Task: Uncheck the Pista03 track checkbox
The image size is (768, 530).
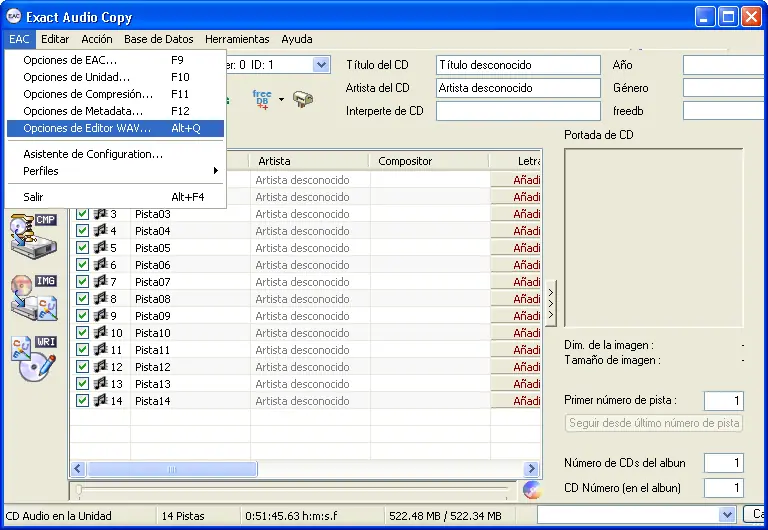Action: pyautogui.click(x=82, y=214)
